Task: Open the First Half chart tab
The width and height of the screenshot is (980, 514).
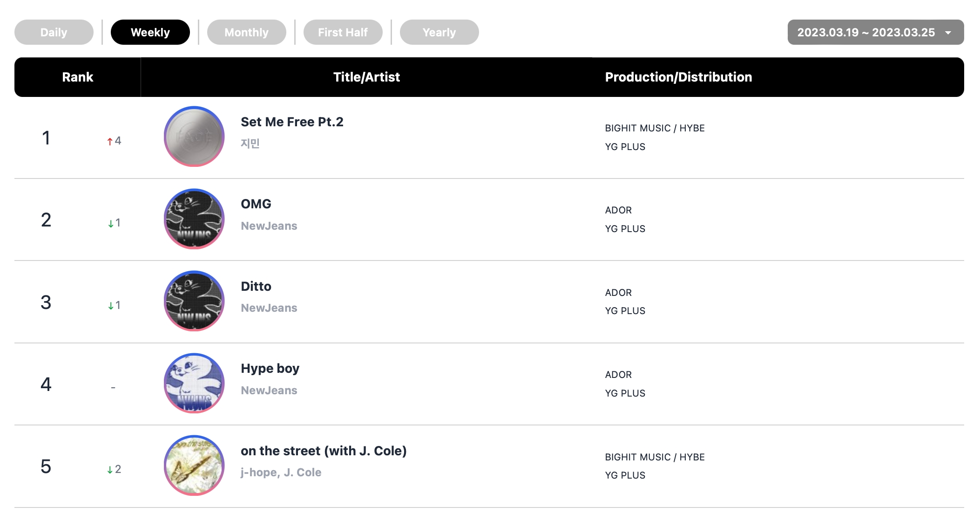Action: (x=343, y=32)
